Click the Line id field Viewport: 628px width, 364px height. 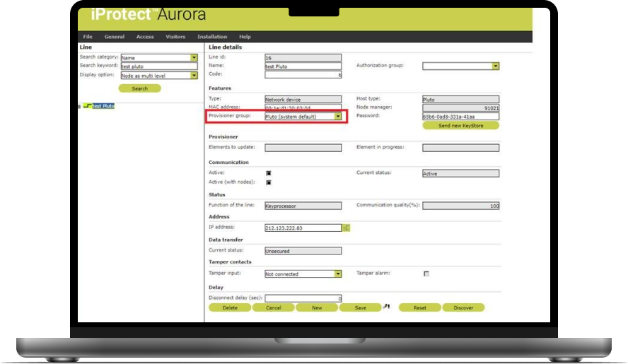tap(303, 58)
